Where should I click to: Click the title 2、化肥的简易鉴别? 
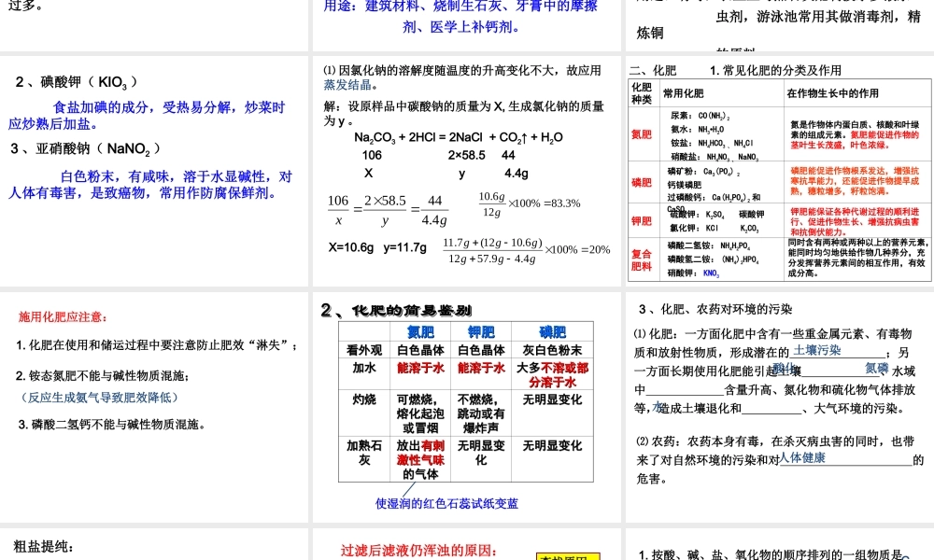tap(396, 310)
